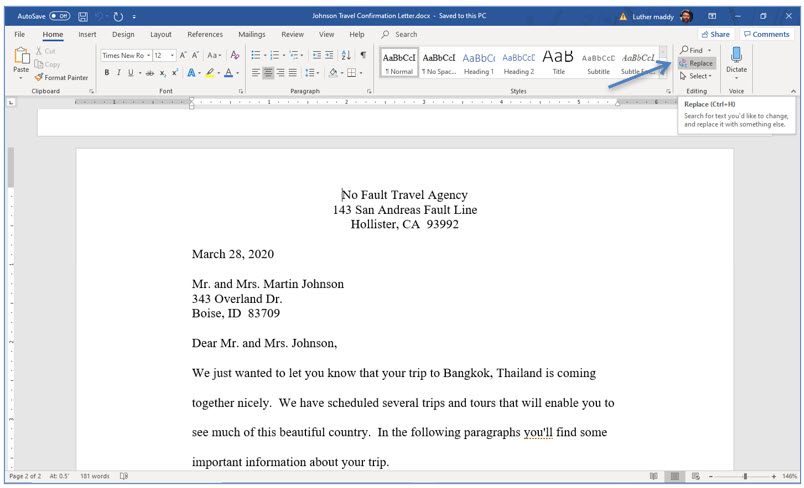Align text left
This screenshot has width=804, height=488.
256,73
